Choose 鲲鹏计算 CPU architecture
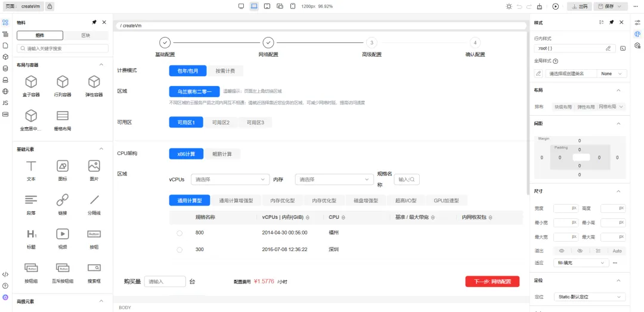 tap(222, 154)
